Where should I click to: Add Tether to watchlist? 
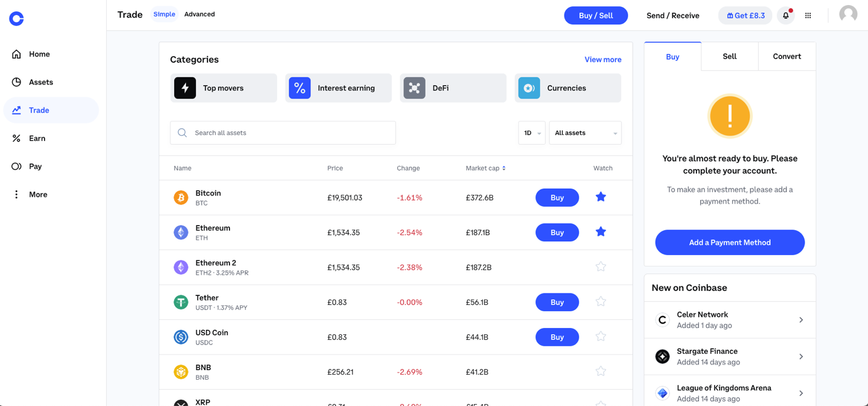pos(601,302)
